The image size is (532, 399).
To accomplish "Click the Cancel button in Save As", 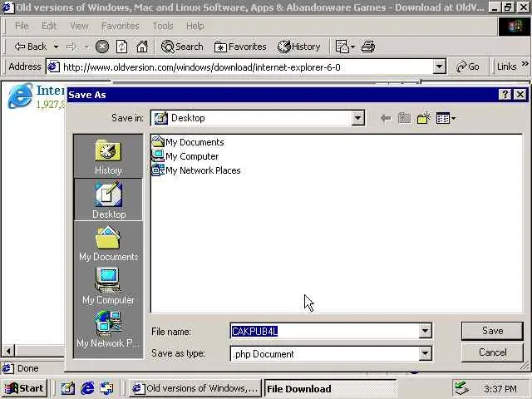I will [492, 352].
